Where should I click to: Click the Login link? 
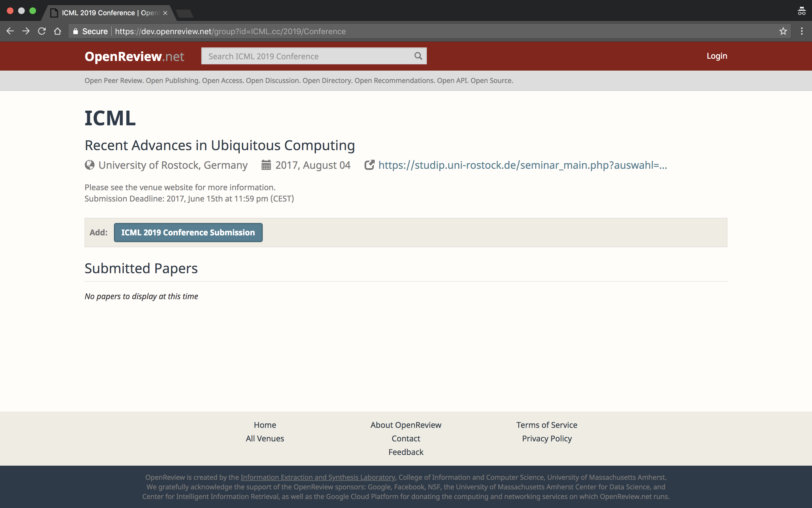pyautogui.click(x=717, y=56)
